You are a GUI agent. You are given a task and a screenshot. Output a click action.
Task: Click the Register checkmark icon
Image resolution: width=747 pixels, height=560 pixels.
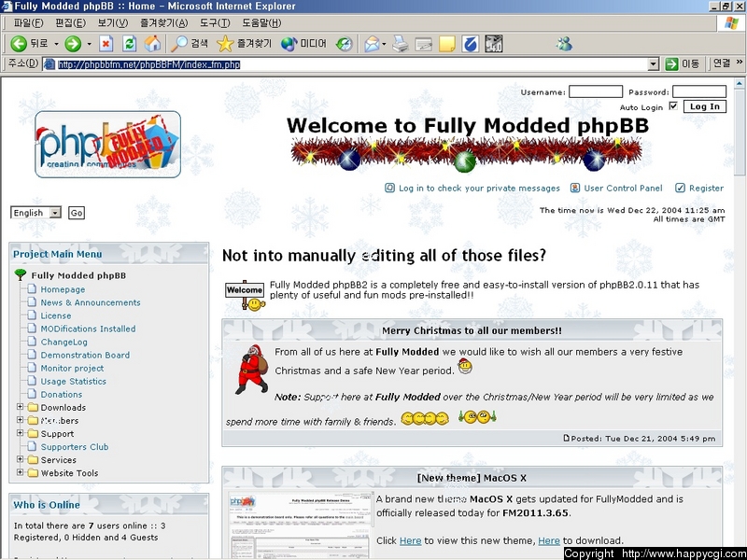(x=681, y=189)
